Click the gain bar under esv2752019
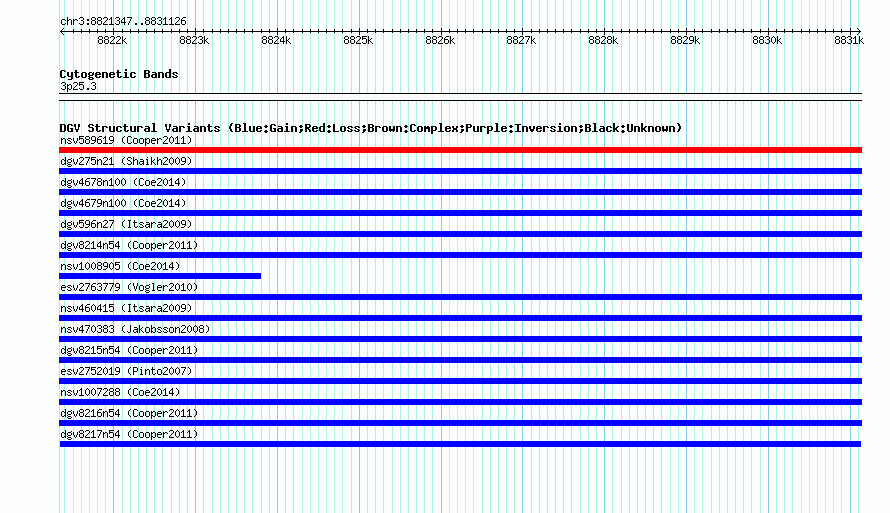 pos(460,381)
